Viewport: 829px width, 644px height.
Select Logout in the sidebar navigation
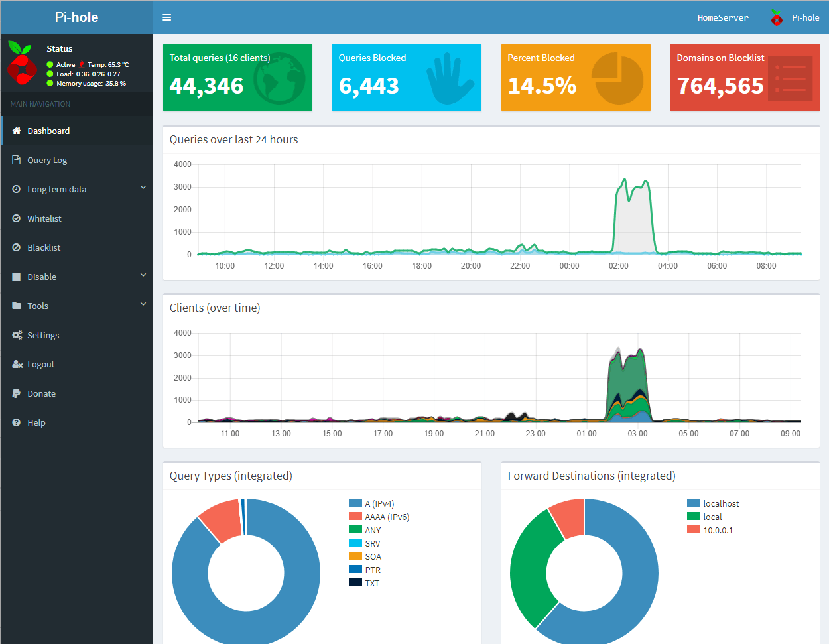(x=77, y=364)
